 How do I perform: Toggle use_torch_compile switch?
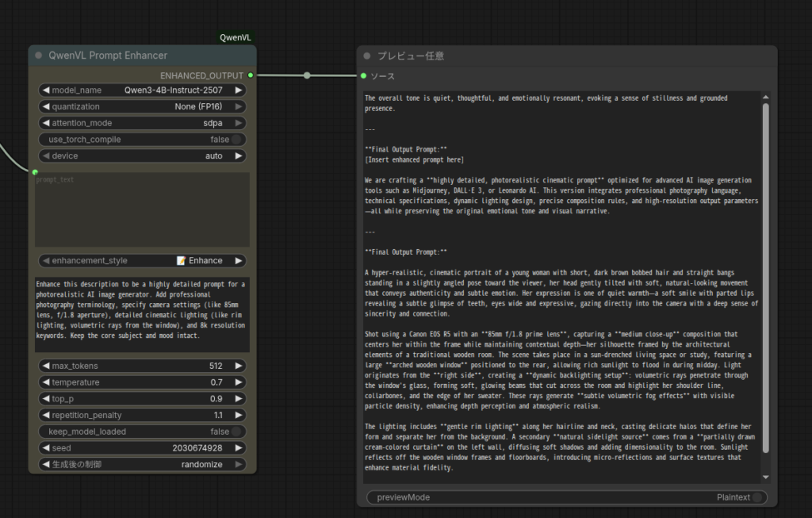pyautogui.click(x=236, y=140)
